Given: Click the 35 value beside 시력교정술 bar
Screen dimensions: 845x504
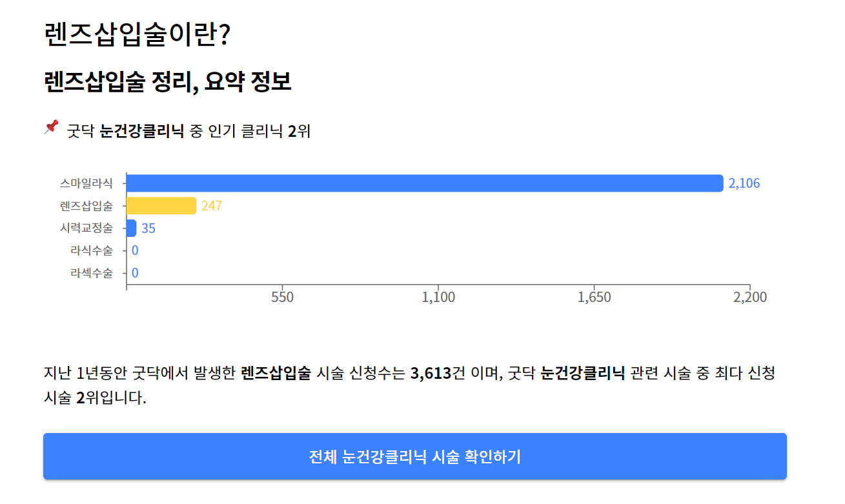Looking at the screenshot, I should (149, 228).
